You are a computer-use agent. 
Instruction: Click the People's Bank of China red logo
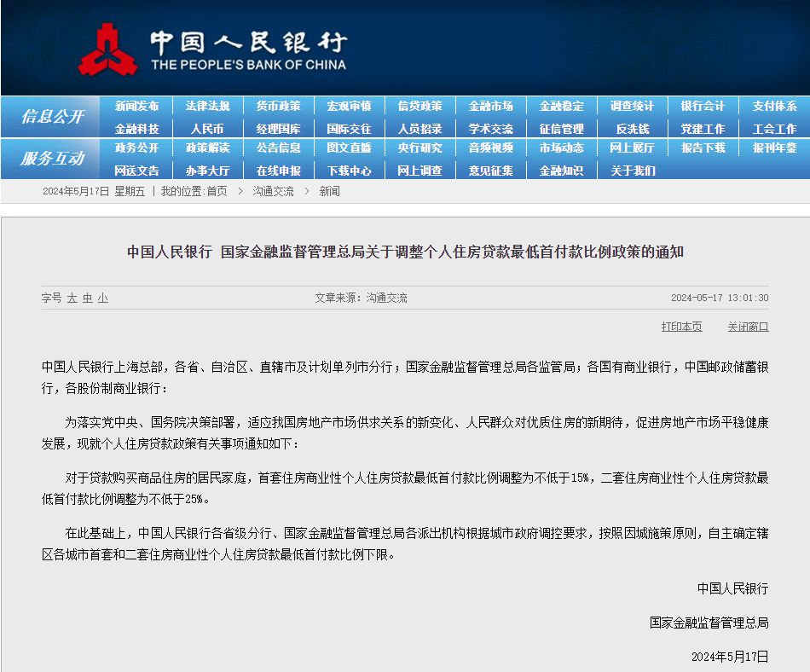coord(107,50)
